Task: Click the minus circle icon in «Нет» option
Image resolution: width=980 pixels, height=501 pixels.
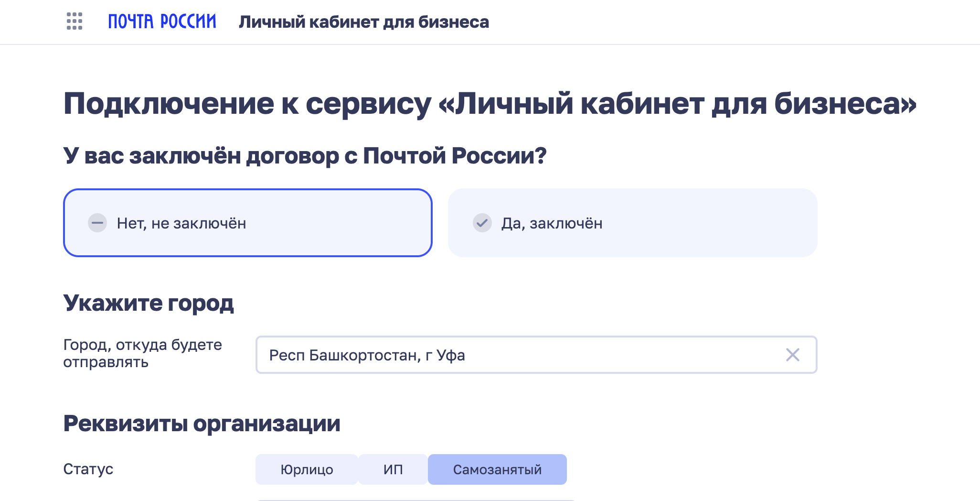Action: 97,223
